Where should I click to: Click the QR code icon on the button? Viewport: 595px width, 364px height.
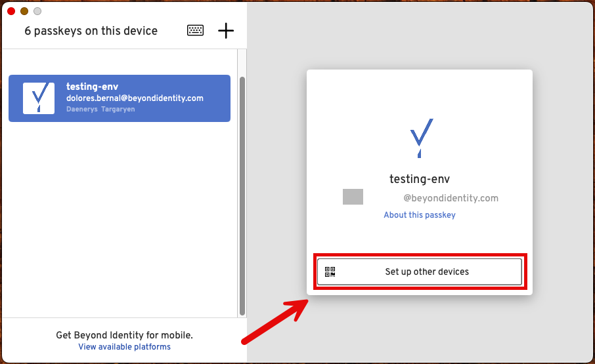pyautogui.click(x=330, y=272)
